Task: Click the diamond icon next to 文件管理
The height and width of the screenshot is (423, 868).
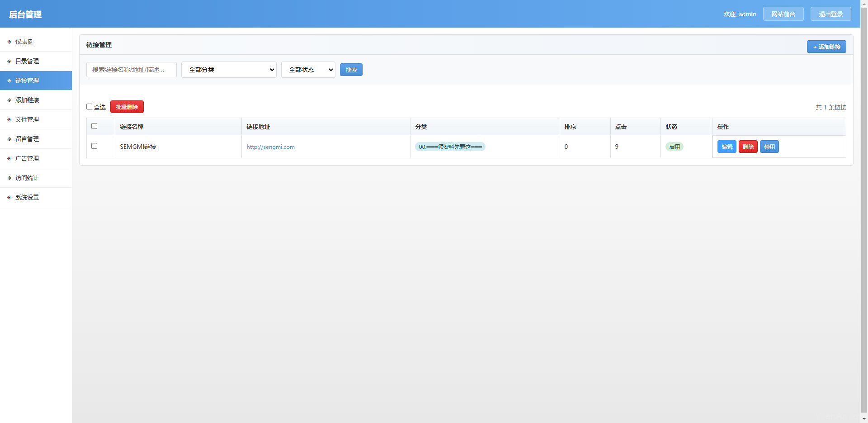Action: pos(9,119)
